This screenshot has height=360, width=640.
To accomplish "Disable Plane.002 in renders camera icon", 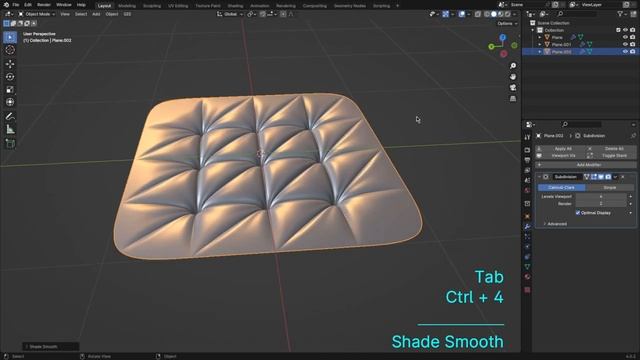I will pyautogui.click(x=632, y=52).
